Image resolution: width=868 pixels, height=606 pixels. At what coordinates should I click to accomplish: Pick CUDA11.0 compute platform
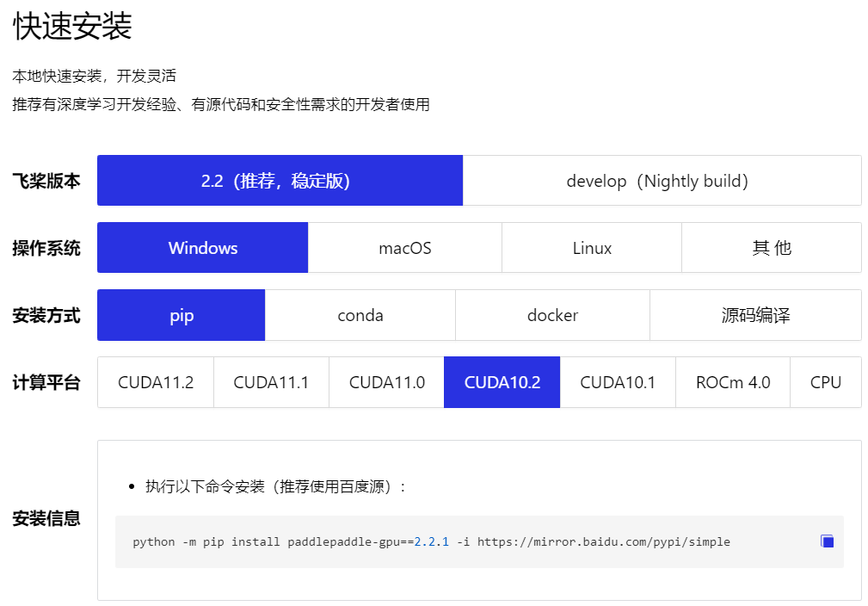[x=386, y=382]
